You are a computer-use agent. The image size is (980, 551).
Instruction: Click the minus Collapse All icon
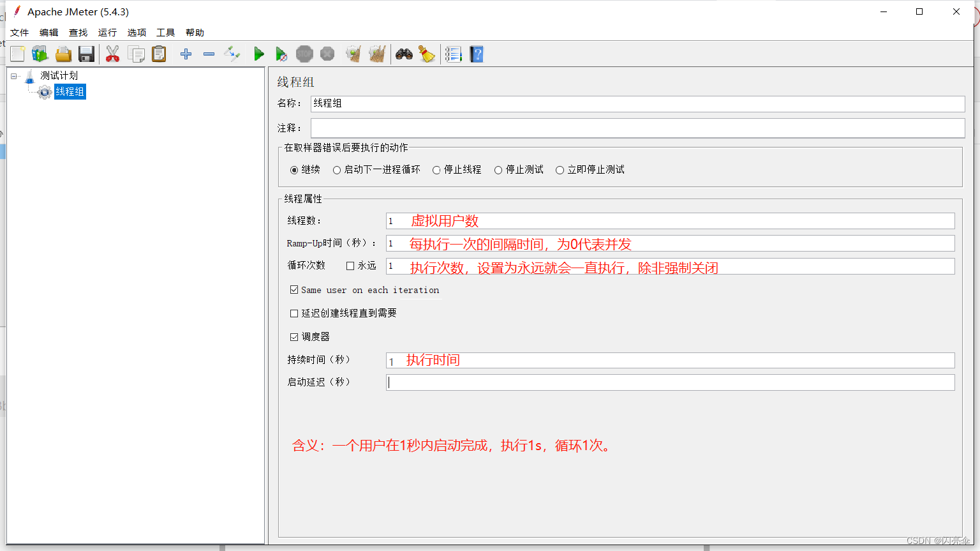[209, 54]
